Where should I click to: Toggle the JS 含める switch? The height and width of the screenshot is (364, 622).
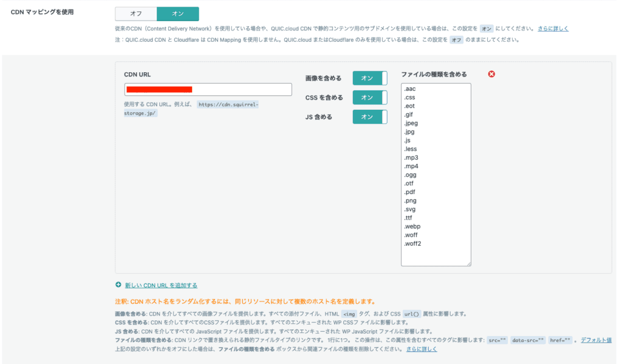click(x=369, y=117)
